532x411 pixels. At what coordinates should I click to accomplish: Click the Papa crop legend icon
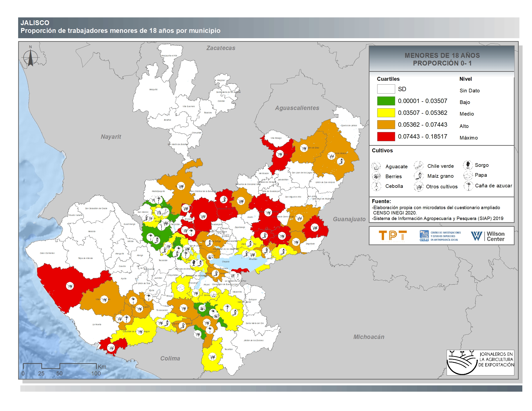(468, 175)
